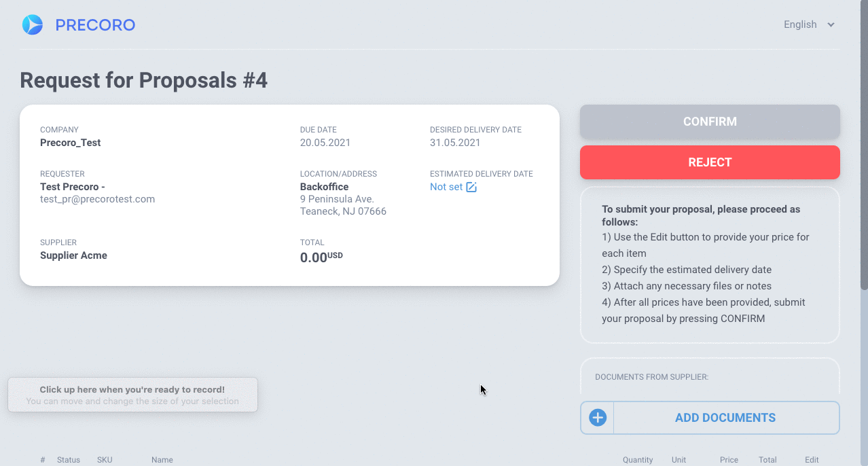Click the test_pr@precorotest.com email text
This screenshot has height=466, width=868.
tap(98, 199)
